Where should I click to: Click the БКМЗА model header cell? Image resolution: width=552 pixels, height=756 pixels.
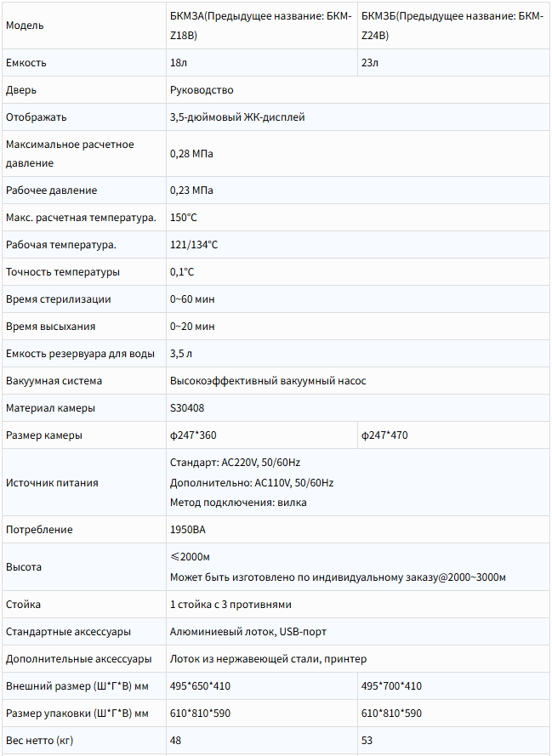point(262,25)
